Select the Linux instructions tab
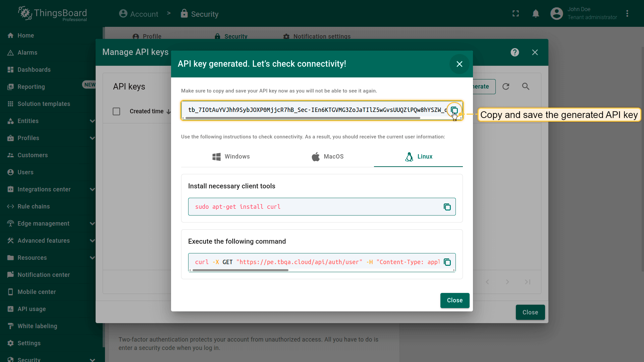Image resolution: width=644 pixels, height=362 pixels. click(x=418, y=157)
